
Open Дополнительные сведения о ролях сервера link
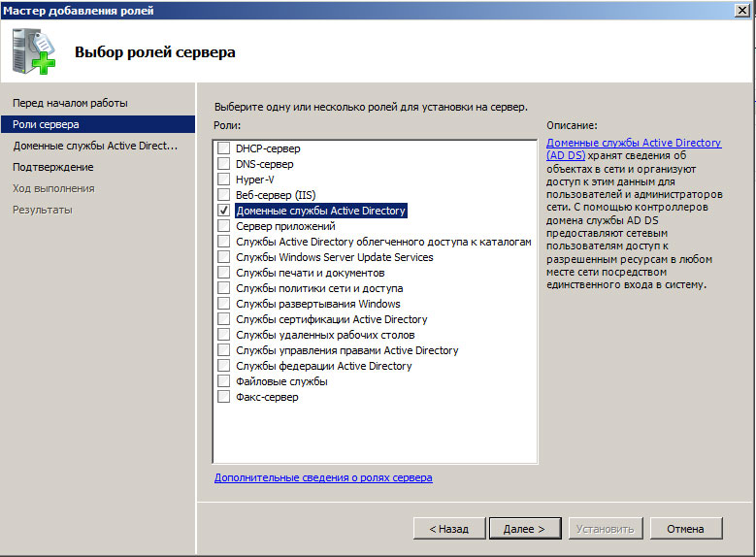click(323, 477)
